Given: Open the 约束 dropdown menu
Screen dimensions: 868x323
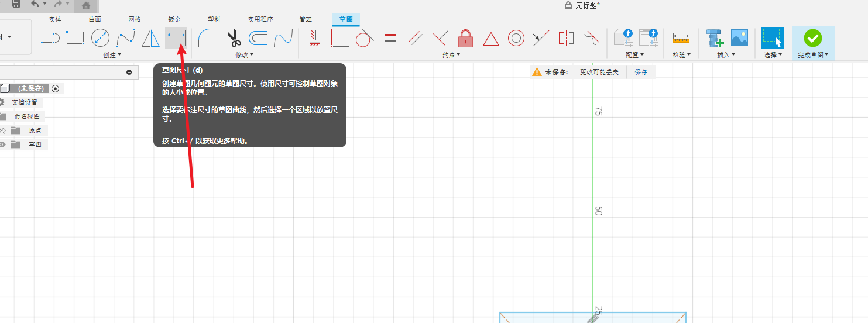Looking at the screenshot, I should click(x=451, y=55).
